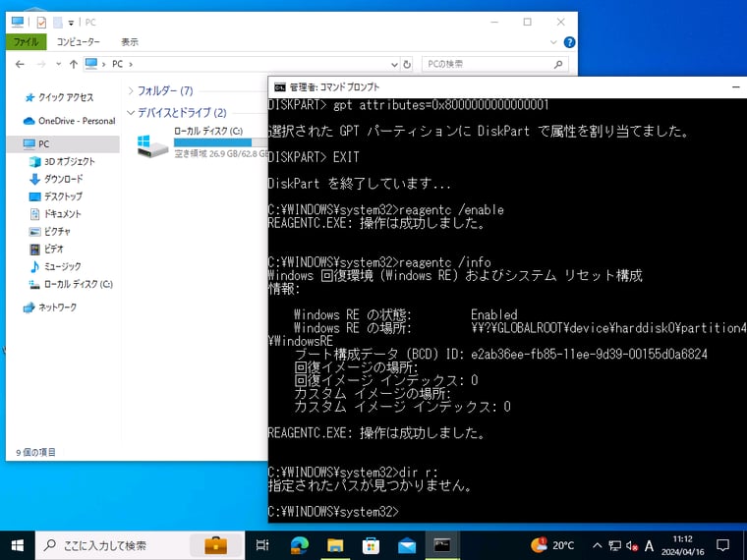The width and height of the screenshot is (747, 560).
Task: Open the Customize Quick Access Toolbar dropdown
Action: [71, 23]
